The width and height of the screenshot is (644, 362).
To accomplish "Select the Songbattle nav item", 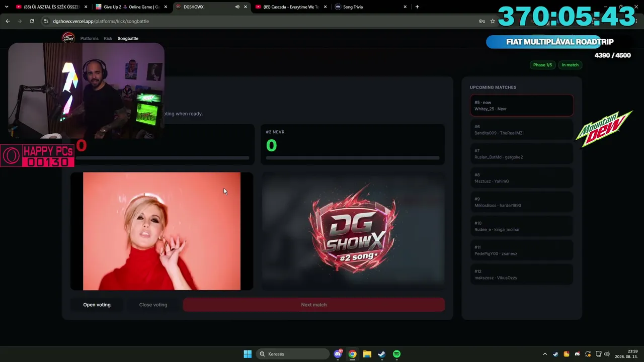I will (128, 38).
